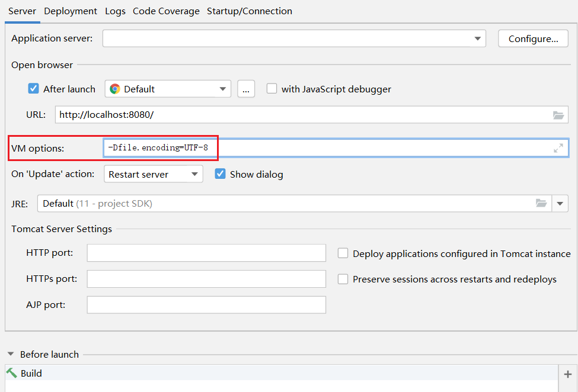
Task: Click the folder icon in JRE field
Action: click(x=541, y=203)
